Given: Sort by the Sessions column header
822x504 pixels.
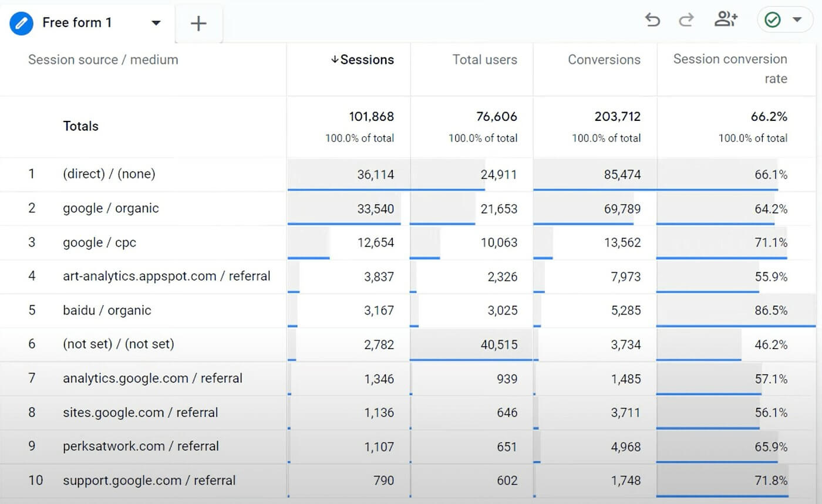Looking at the screenshot, I should point(362,60).
